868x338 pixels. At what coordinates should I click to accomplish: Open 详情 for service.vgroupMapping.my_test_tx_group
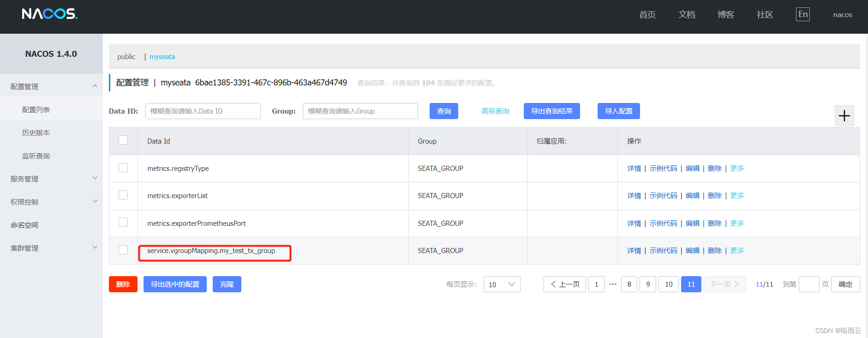click(x=634, y=251)
